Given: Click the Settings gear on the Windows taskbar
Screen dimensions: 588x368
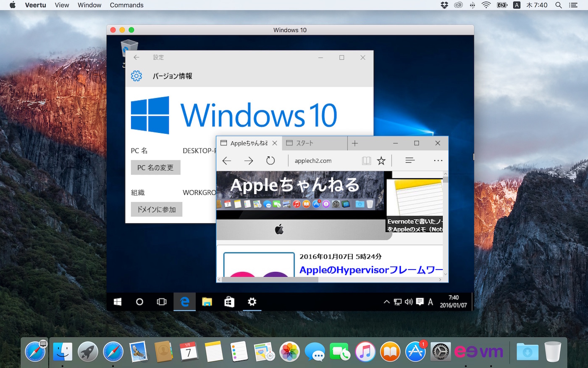Looking at the screenshot, I should [x=252, y=302].
